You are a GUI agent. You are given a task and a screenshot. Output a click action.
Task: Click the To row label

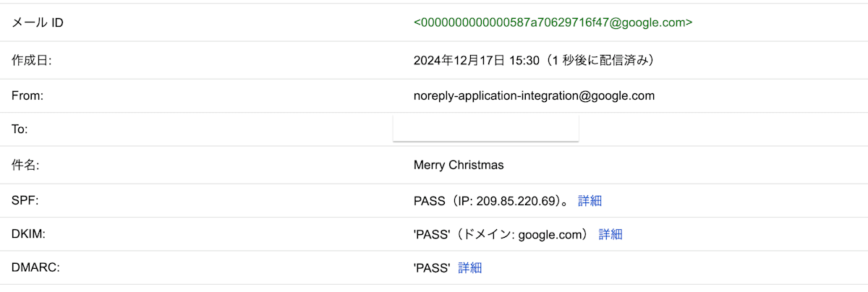pyautogui.click(x=20, y=129)
